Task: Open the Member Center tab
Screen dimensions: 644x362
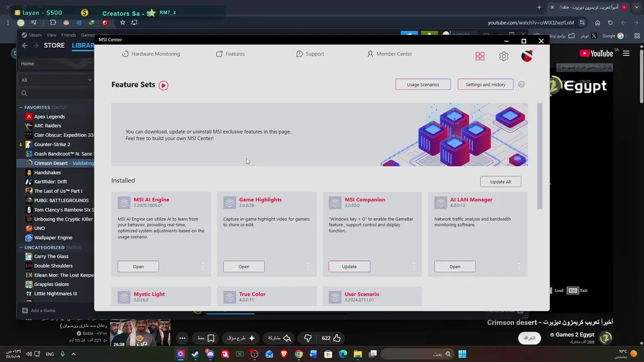Action: pyautogui.click(x=389, y=54)
